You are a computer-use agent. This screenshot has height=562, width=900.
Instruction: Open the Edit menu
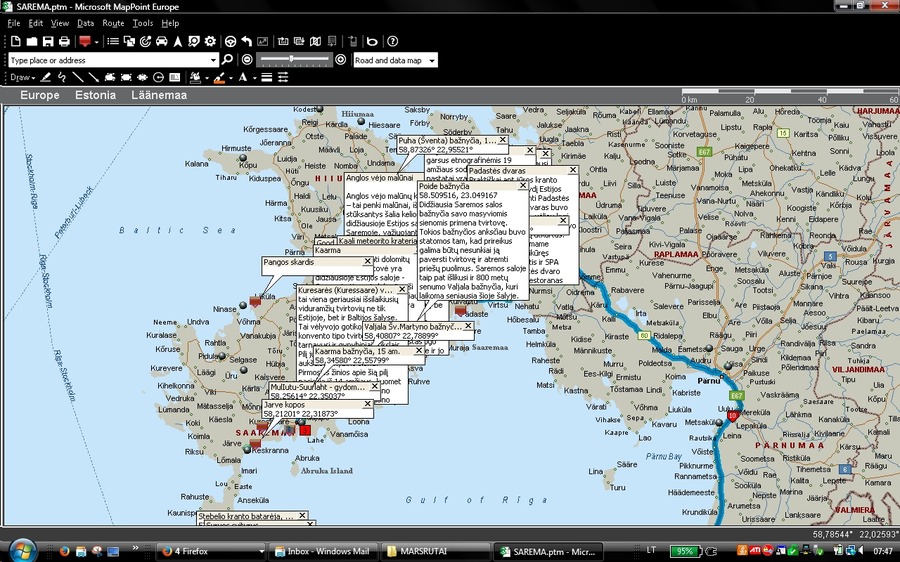[36, 23]
